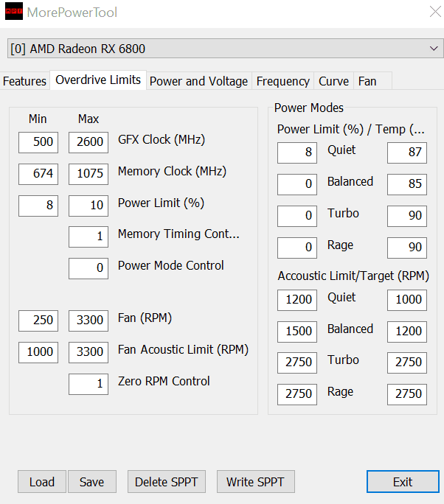
Task: Edit Fan Acoustic Limit maximum 3300
Action: (89, 352)
